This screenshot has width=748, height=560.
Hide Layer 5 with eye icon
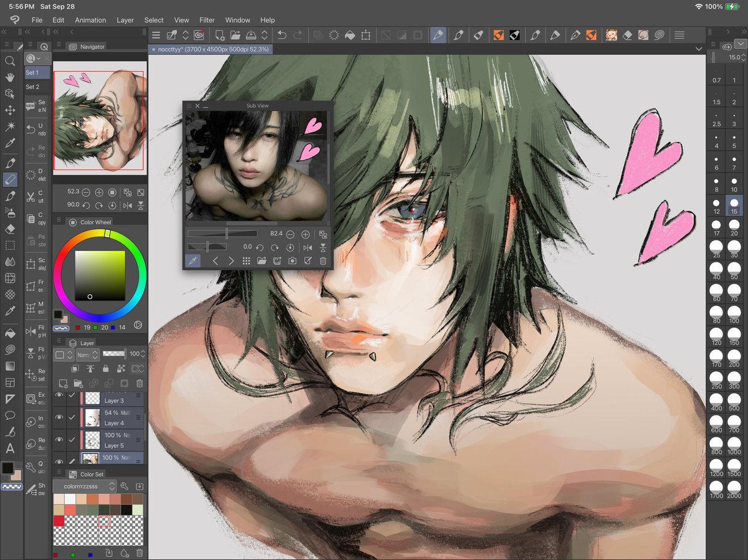60,440
